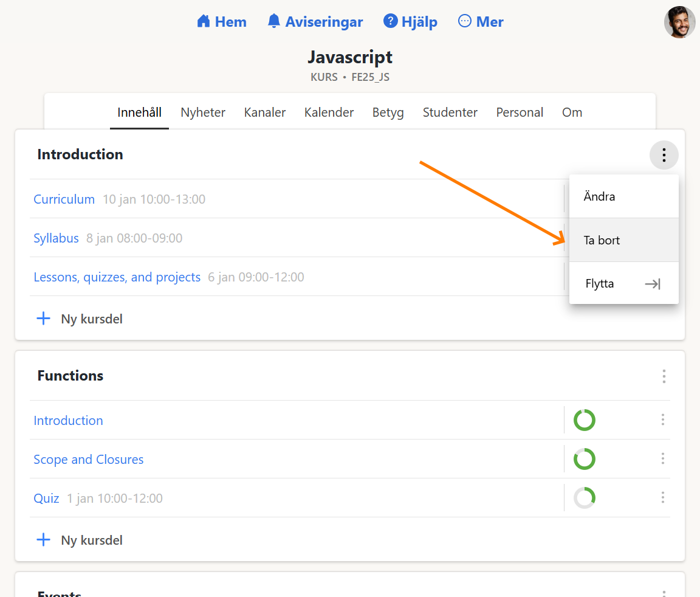Close the Introduction section three-dot menu
700x597 pixels.
click(x=664, y=156)
